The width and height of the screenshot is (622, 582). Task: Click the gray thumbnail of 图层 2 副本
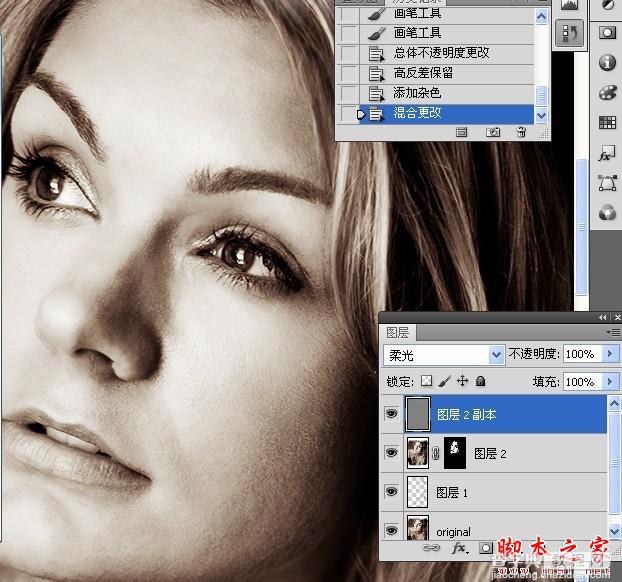coord(418,414)
